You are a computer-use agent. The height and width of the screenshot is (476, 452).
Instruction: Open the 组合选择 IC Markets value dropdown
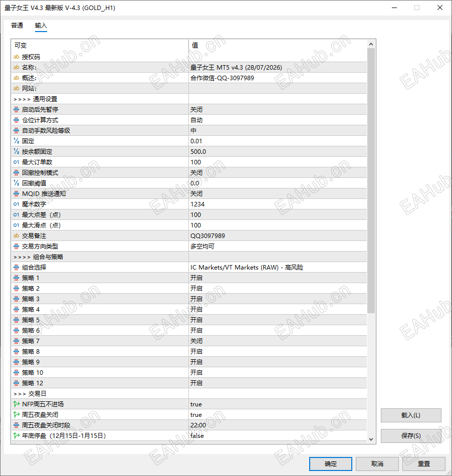point(278,267)
